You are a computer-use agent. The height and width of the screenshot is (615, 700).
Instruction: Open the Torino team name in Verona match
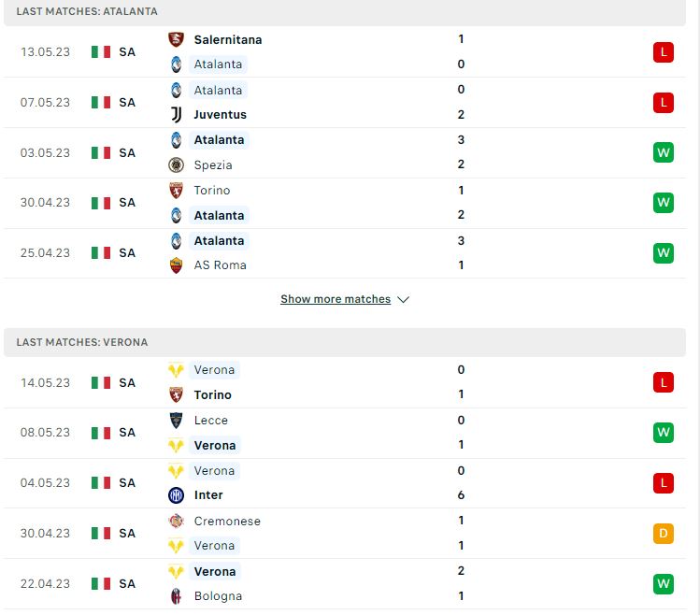pos(212,394)
